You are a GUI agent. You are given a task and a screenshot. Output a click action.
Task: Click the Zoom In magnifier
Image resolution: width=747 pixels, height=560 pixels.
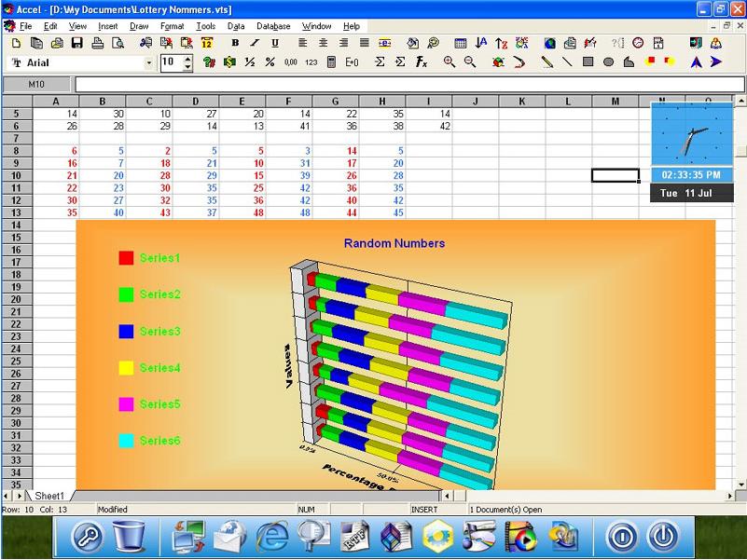tap(450, 61)
